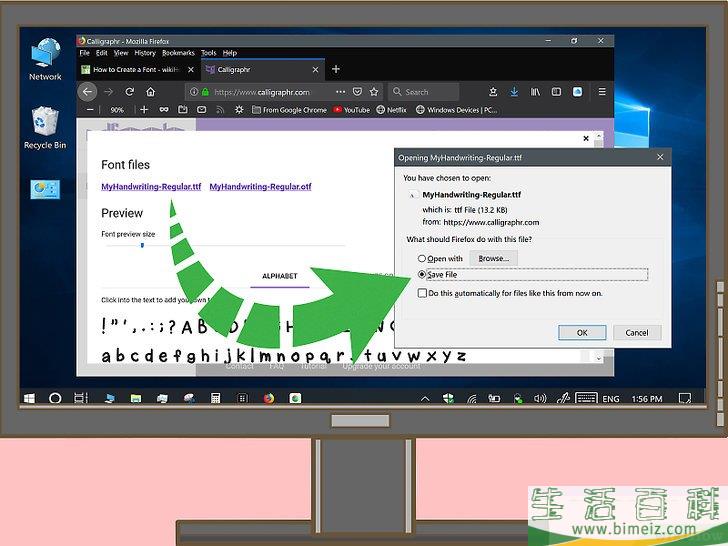The width and height of the screenshot is (728, 546).
Task: Open the History menu in Firefox
Action: pyautogui.click(x=145, y=53)
